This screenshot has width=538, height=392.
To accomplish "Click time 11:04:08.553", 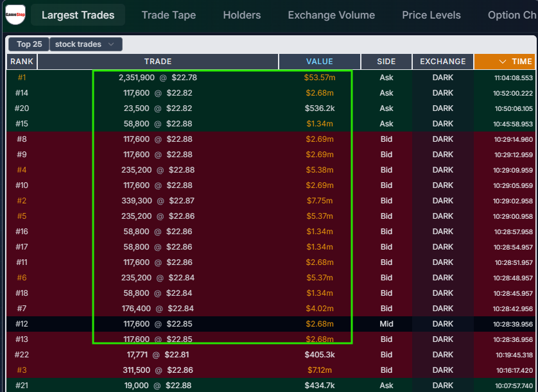I will click(514, 78).
